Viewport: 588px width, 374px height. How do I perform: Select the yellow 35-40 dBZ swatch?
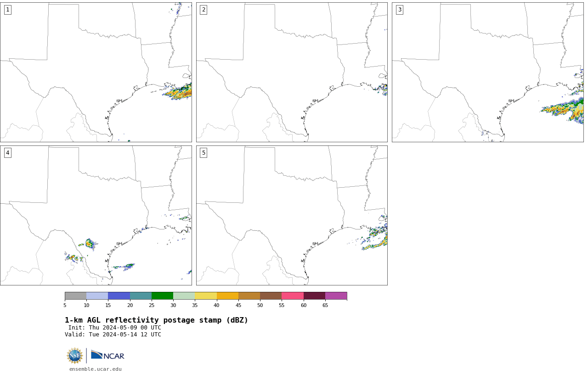point(206,296)
